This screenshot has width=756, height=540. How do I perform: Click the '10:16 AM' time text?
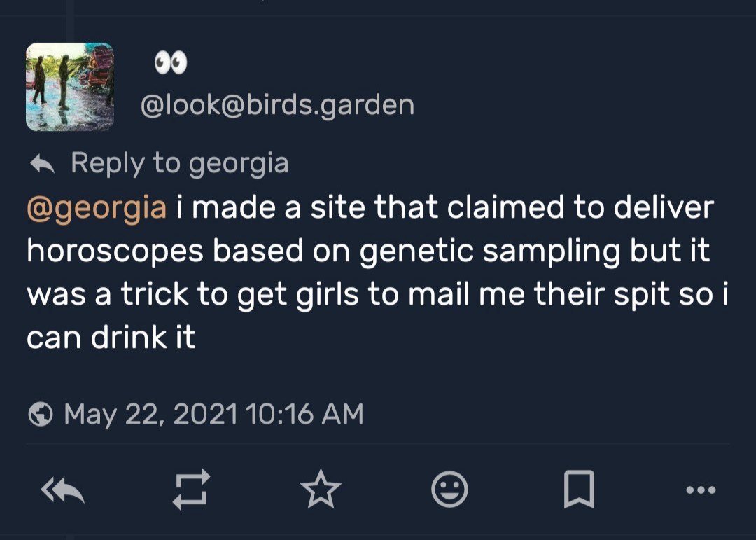pos(305,413)
